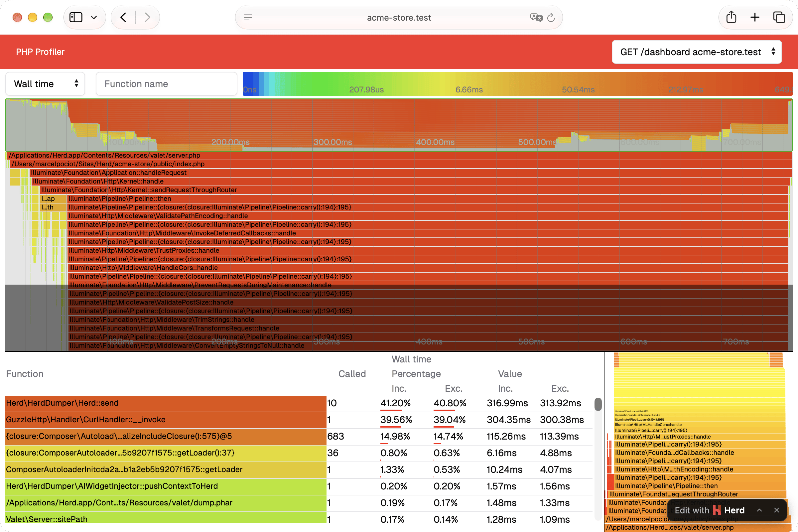798x532 pixels.
Task: Go back to the previous page
Action: pos(123,17)
